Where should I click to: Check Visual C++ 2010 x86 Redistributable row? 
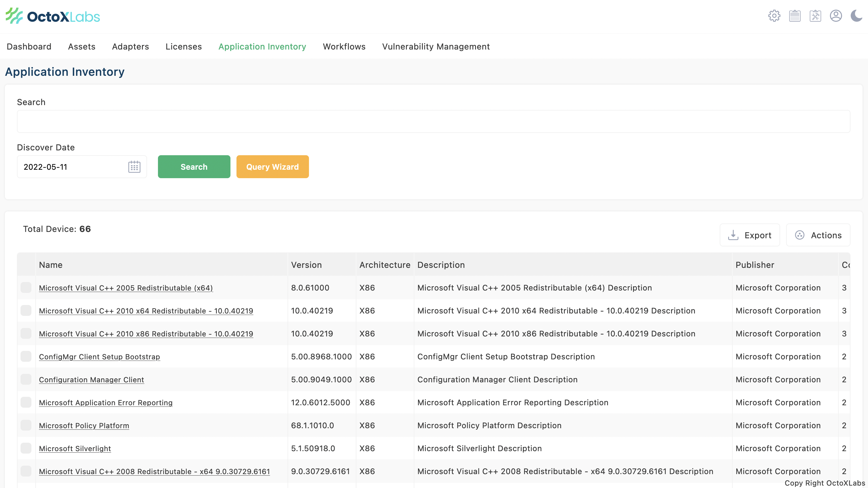click(x=26, y=333)
